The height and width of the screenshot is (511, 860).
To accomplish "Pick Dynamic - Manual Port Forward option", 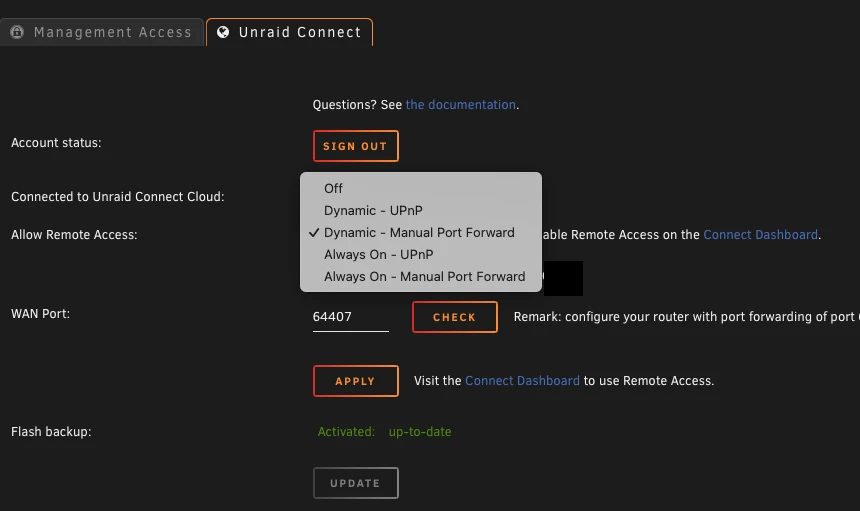I will (421, 232).
